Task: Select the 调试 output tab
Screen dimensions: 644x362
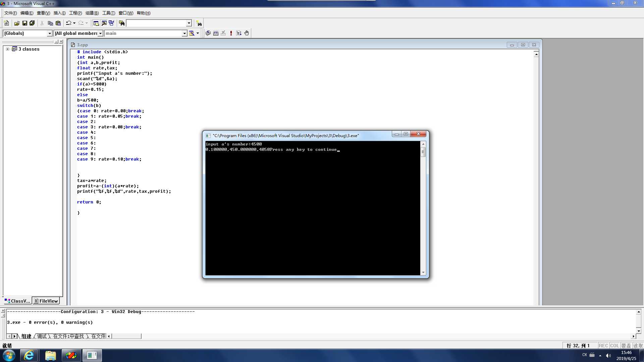Action: pyautogui.click(x=42, y=336)
